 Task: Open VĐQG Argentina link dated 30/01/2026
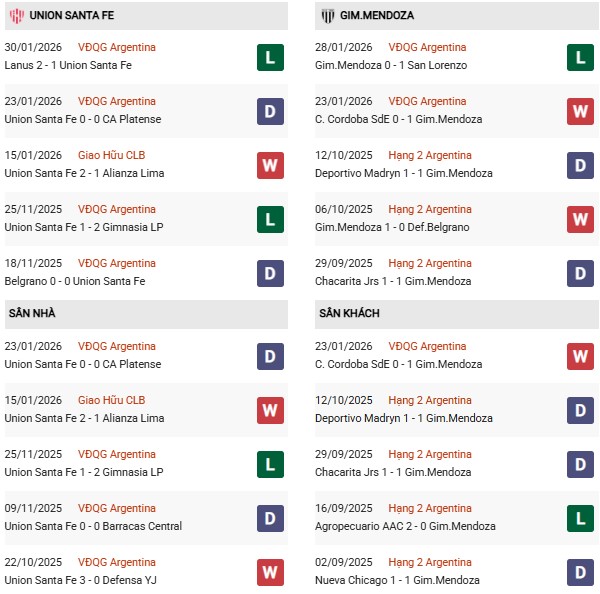117,47
